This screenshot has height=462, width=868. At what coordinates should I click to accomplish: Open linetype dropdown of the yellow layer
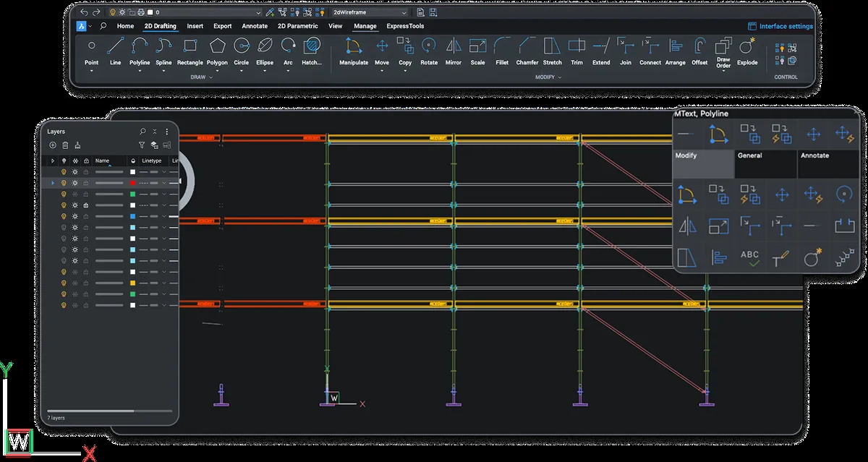tap(163, 283)
